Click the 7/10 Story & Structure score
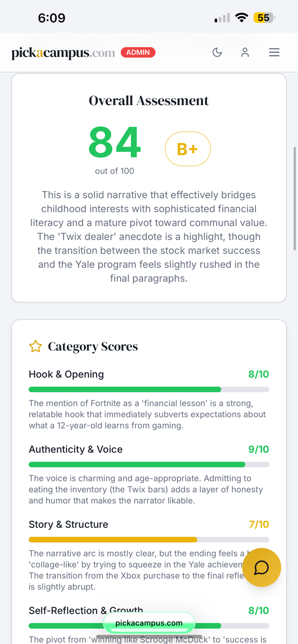Viewport: 298px width, 644px height. (x=258, y=524)
